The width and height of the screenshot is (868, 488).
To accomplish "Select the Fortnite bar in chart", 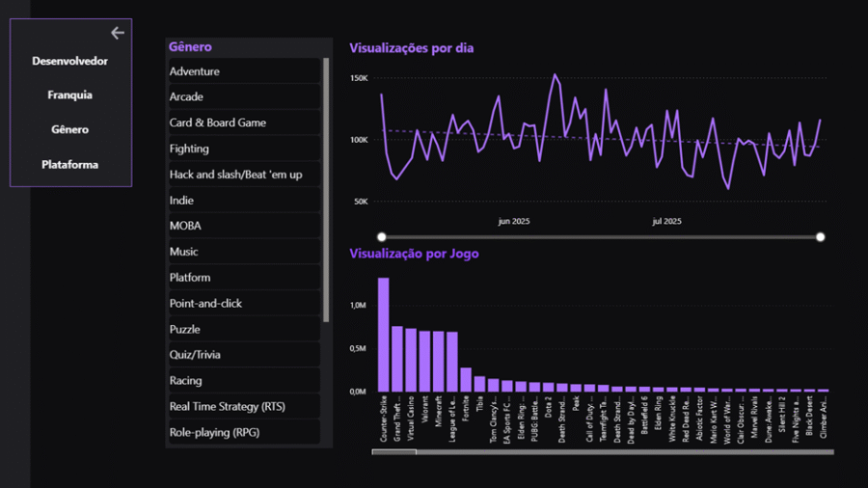I will [466, 379].
